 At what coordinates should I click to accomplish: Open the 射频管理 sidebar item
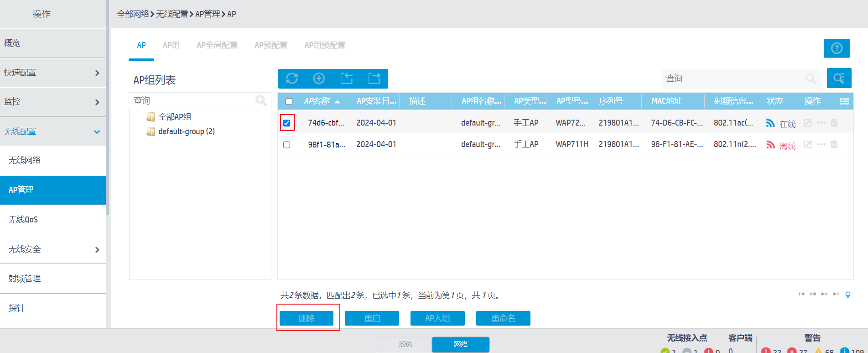(53, 279)
